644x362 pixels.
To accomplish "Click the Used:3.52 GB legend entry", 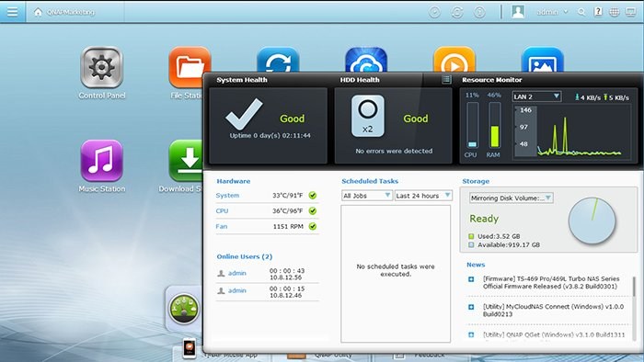I will tap(494, 236).
